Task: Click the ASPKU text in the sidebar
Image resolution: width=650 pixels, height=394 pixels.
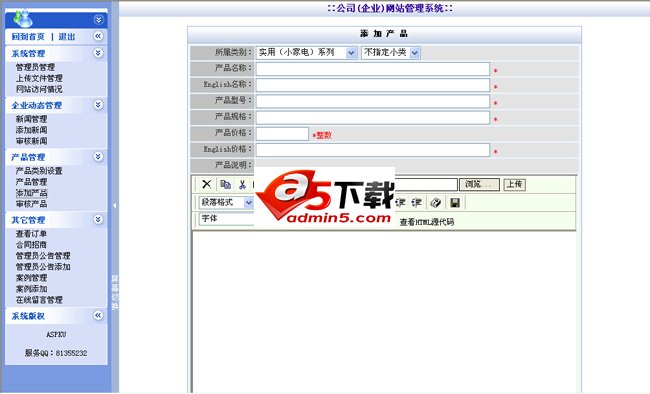Action: [x=56, y=334]
